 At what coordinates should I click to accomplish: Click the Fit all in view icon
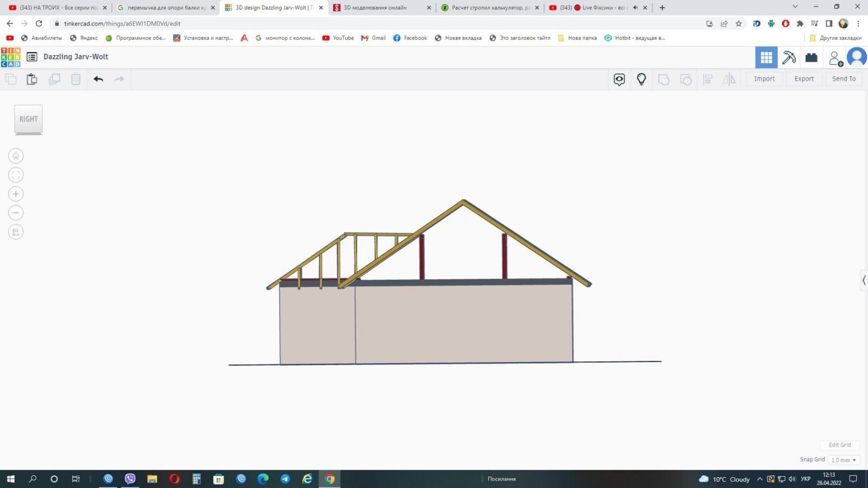(x=16, y=175)
